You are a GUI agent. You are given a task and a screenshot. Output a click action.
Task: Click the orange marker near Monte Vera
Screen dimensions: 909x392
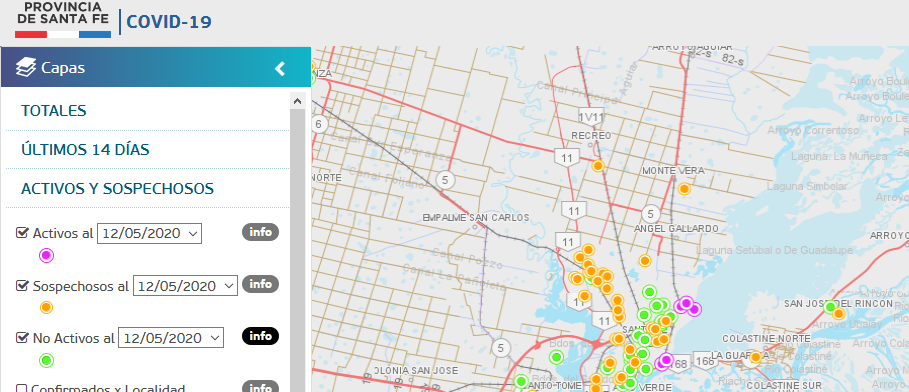(x=684, y=188)
